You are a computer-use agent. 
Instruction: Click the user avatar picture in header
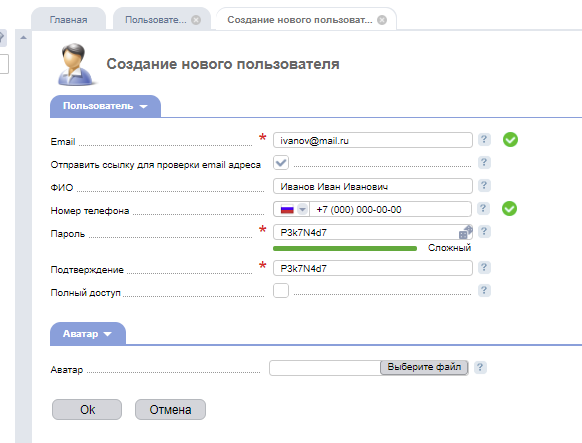[x=76, y=65]
